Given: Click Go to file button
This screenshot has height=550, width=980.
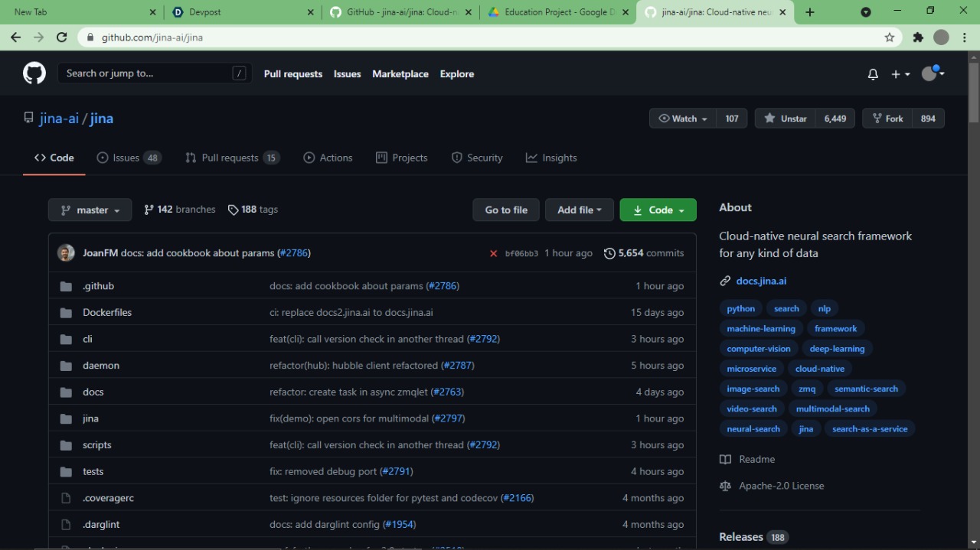Looking at the screenshot, I should coord(506,210).
